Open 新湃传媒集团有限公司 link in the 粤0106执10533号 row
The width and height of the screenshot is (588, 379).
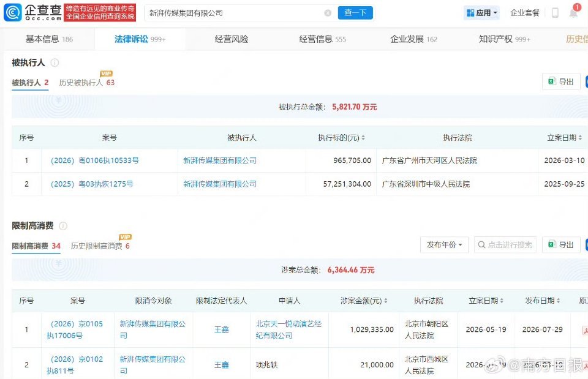(x=220, y=160)
